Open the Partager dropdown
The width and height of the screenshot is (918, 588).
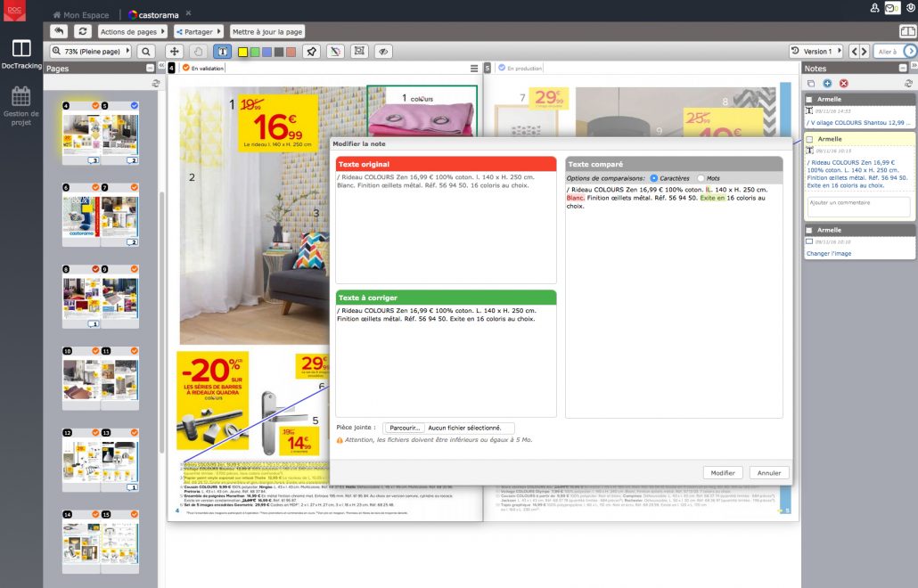(x=199, y=31)
